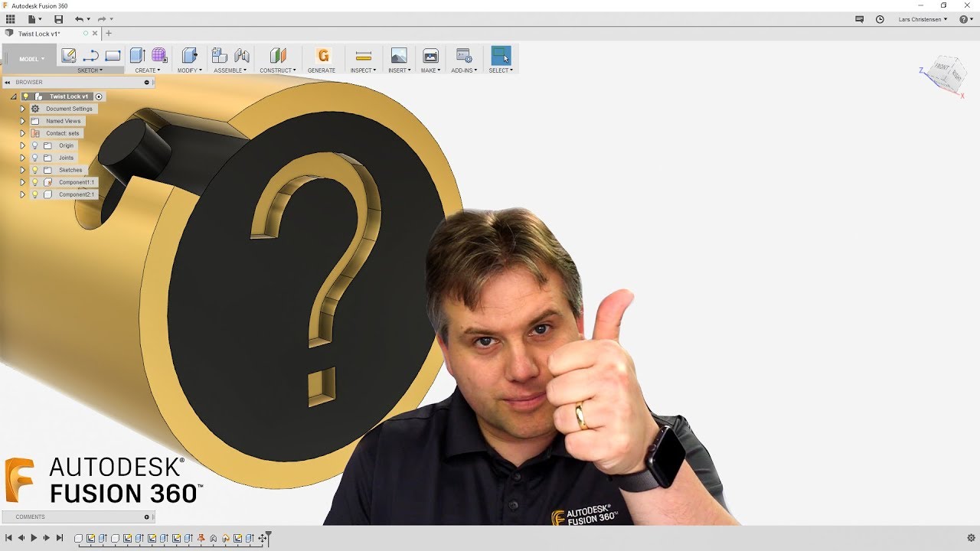Select the Rectangle sketch tool
Viewport: 980px width, 551px height.
(x=113, y=55)
